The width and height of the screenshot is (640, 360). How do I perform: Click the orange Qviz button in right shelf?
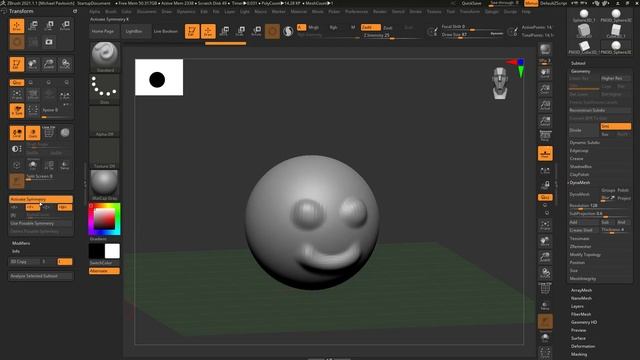[x=545, y=197]
